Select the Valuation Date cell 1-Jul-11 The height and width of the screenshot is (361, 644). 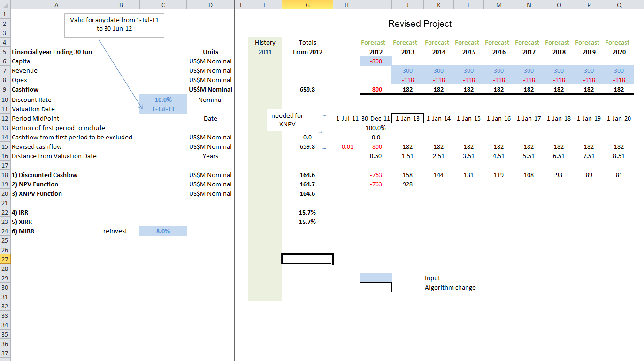(163, 109)
